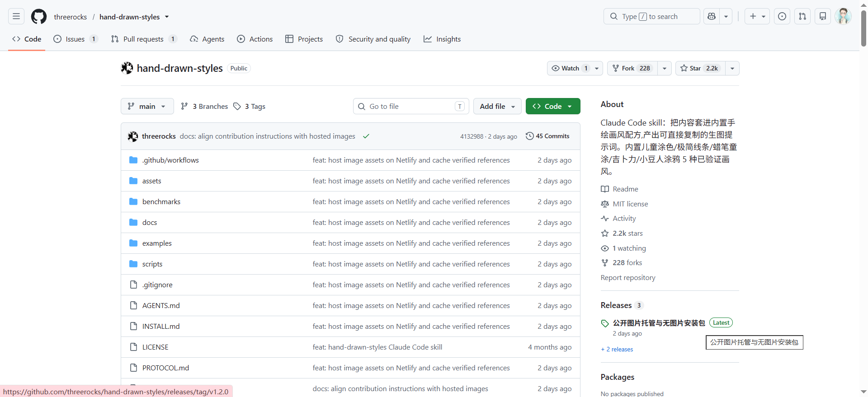Open the Security and quality tab
Viewport: 868px width, 397px height.
373,39
